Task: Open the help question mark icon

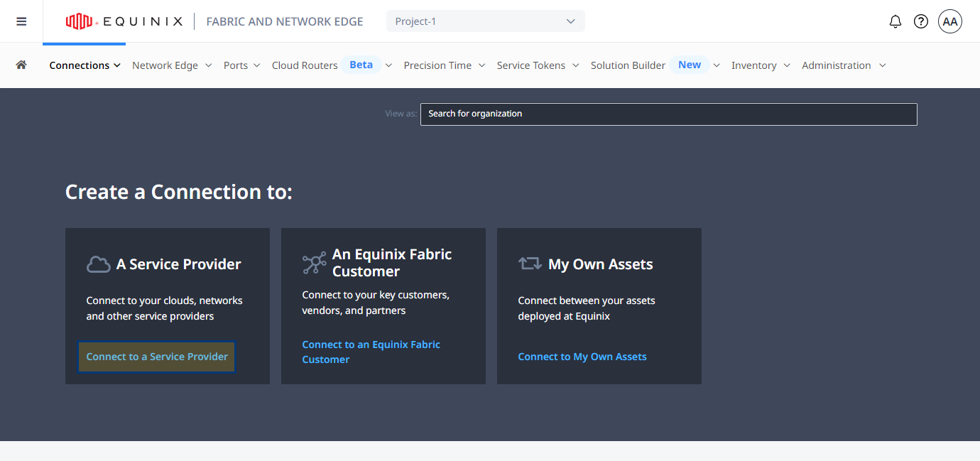Action: (x=921, y=21)
